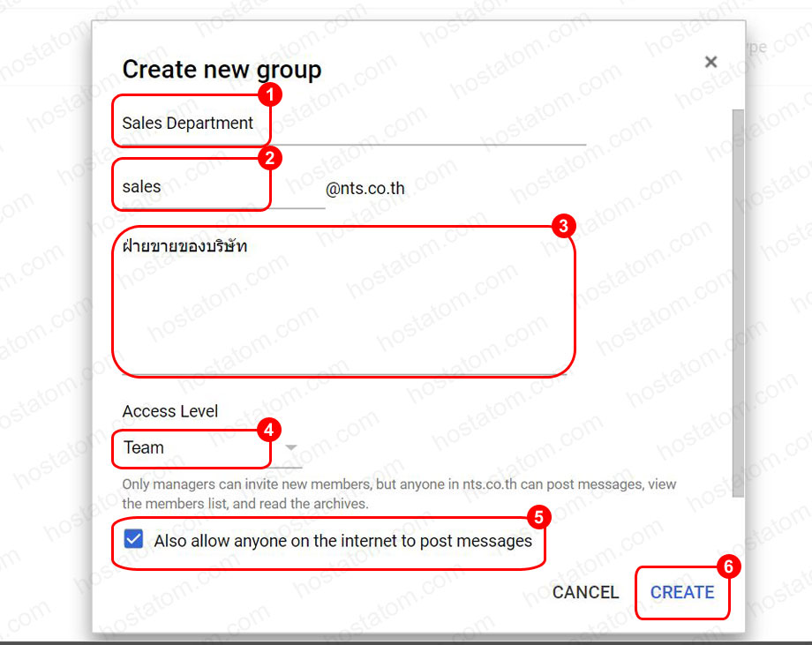Click the Access Level label
Image resolution: width=812 pixels, height=645 pixels.
pyautogui.click(x=170, y=411)
